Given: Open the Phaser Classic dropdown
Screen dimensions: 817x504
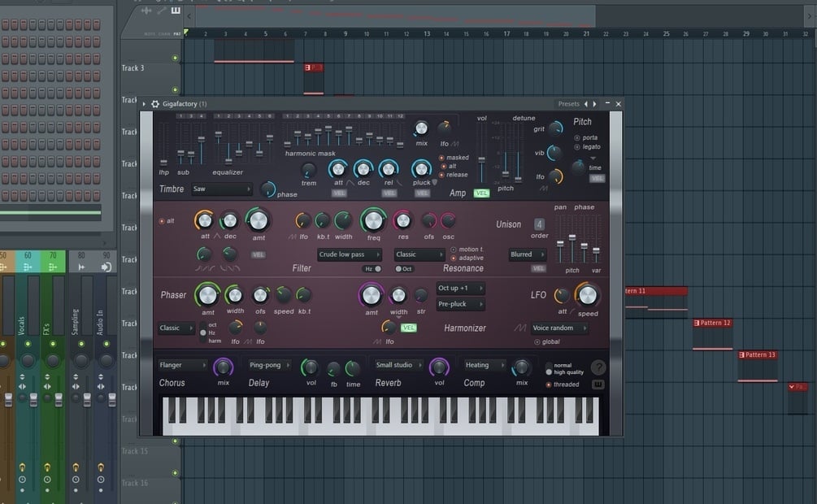Looking at the screenshot, I should [176, 328].
